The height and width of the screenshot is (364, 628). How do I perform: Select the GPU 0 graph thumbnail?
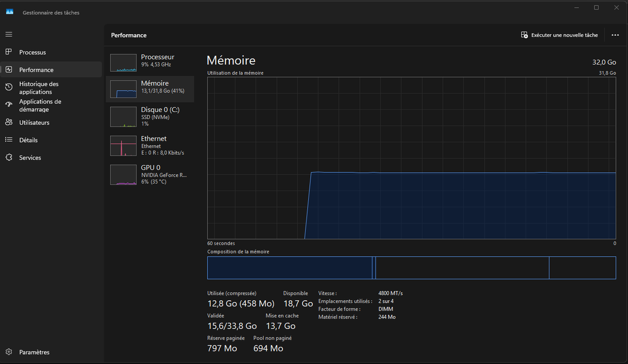pyautogui.click(x=124, y=175)
